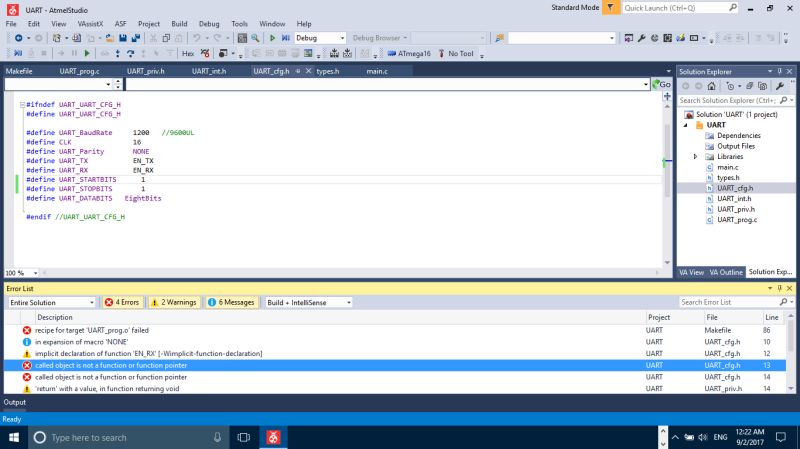Click the Open File folder icon
Image resolution: width=800 pixels, height=449 pixels.
pos(109,38)
